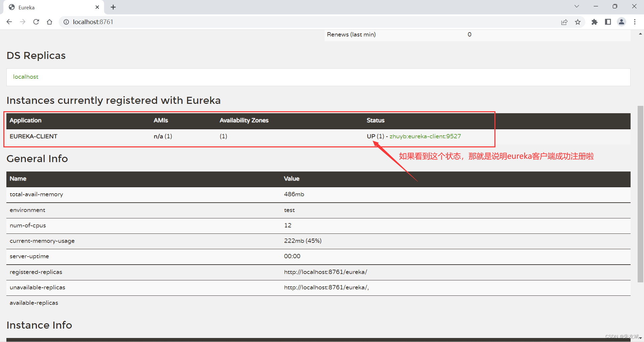Open the extensions puzzle icon
The image size is (644, 342).
coord(594,22)
